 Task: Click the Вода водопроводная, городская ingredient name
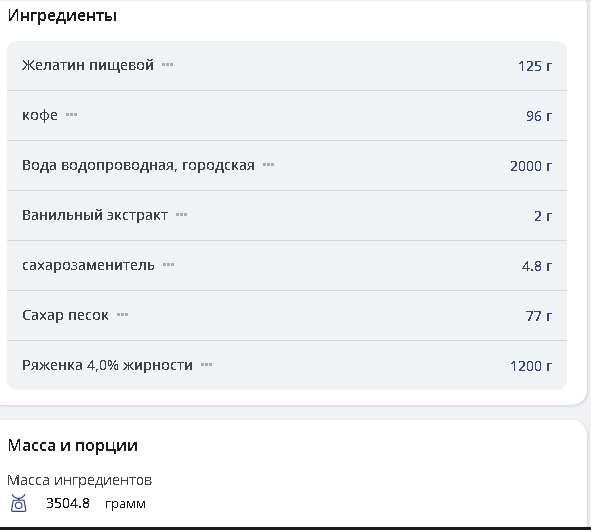tap(138, 165)
